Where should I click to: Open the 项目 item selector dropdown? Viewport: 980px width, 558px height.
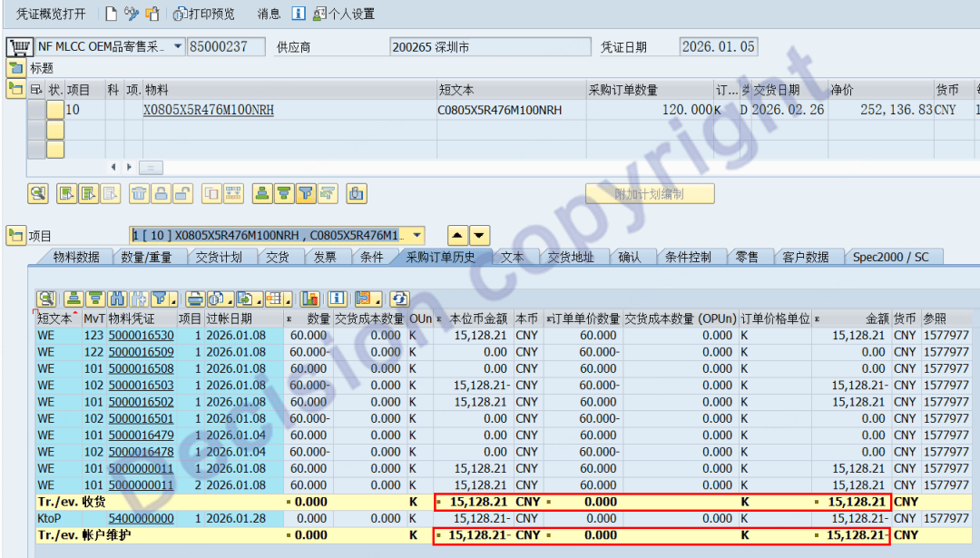click(416, 235)
